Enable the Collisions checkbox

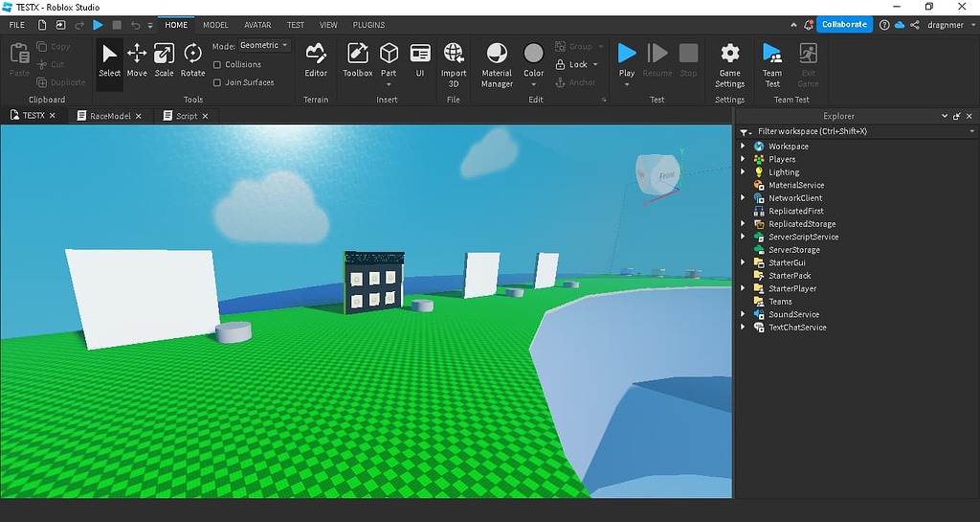217,64
